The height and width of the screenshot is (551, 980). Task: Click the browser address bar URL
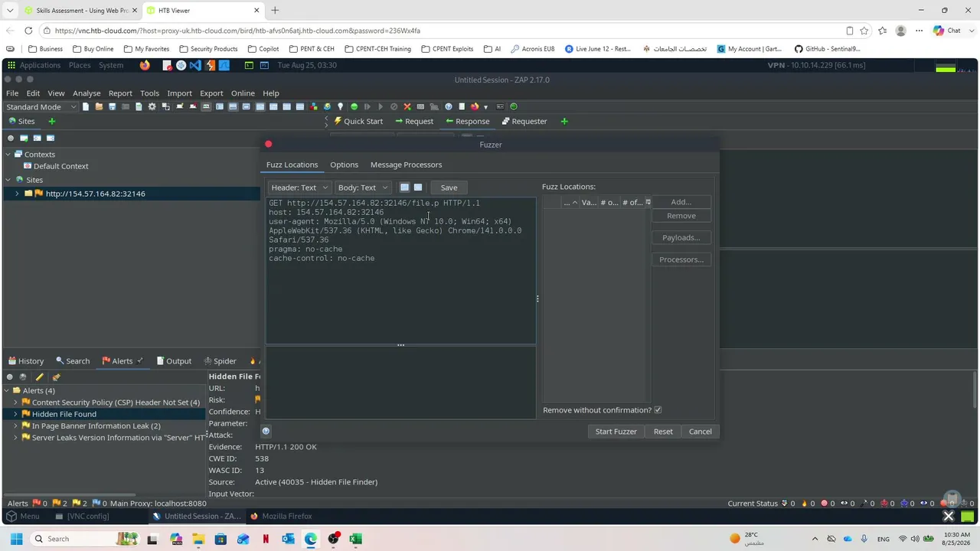tap(237, 31)
